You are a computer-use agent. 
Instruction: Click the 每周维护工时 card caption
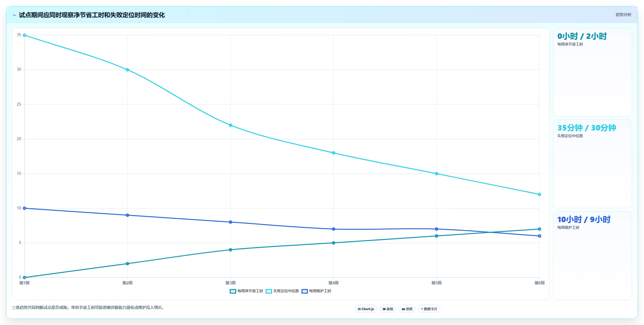coord(568,228)
